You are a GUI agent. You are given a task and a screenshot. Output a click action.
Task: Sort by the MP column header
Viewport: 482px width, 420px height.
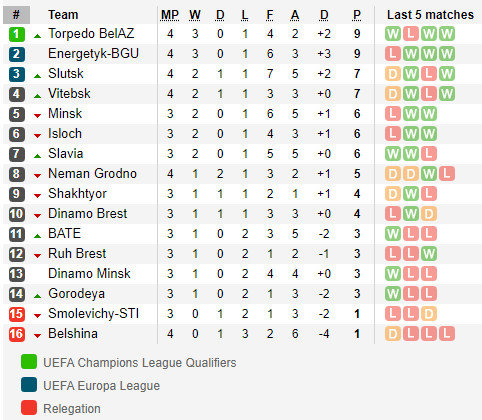point(170,15)
